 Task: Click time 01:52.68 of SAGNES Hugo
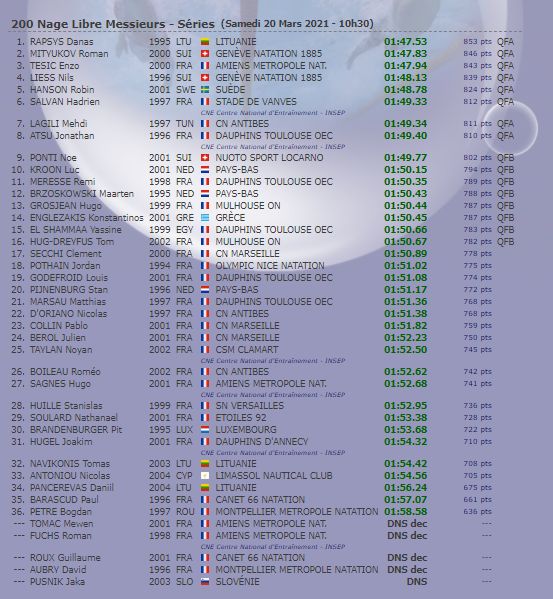[x=406, y=384]
